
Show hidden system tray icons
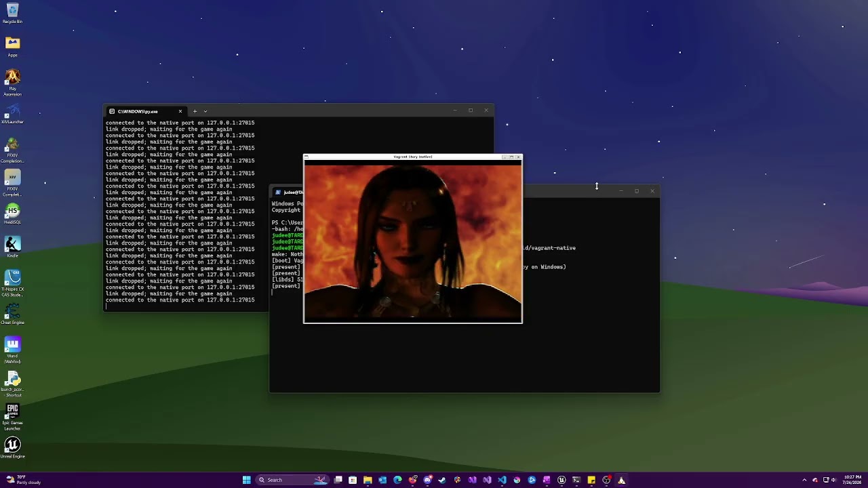point(804,480)
